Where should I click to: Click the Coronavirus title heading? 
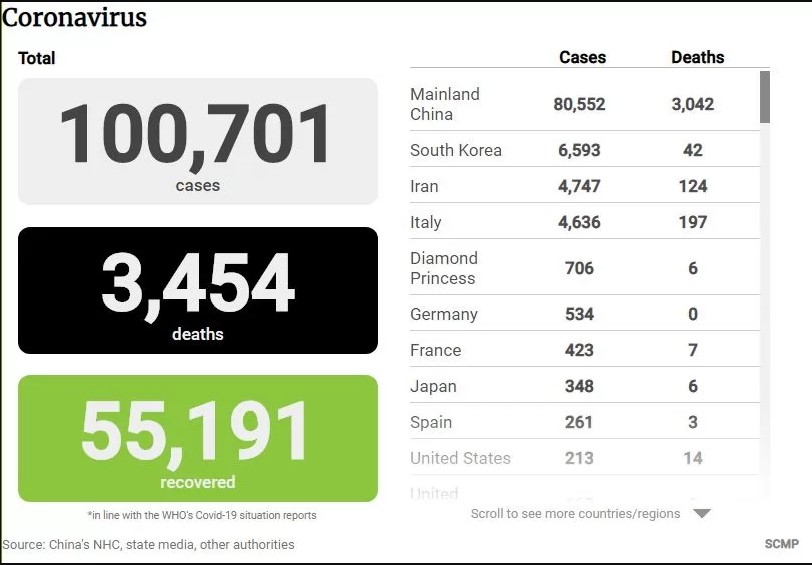[75, 18]
